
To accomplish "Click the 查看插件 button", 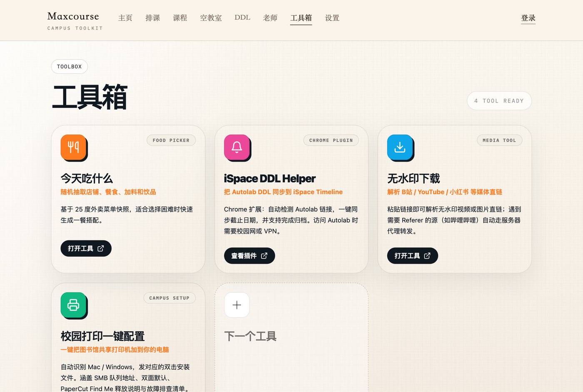I will click(x=249, y=256).
